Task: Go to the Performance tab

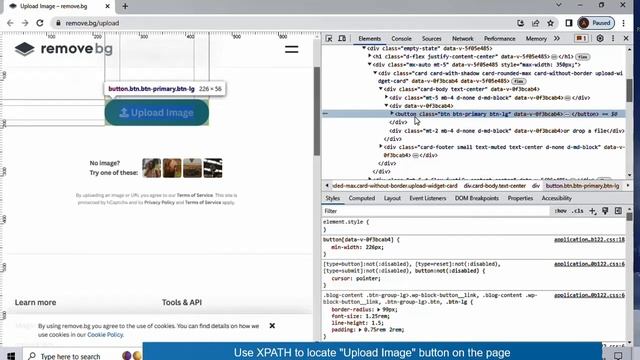Action: tap(500, 39)
